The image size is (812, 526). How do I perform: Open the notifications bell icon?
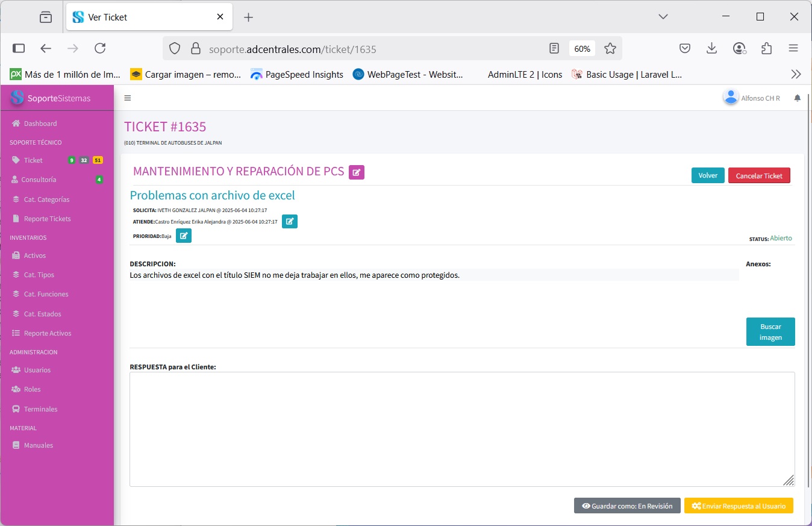798,98
